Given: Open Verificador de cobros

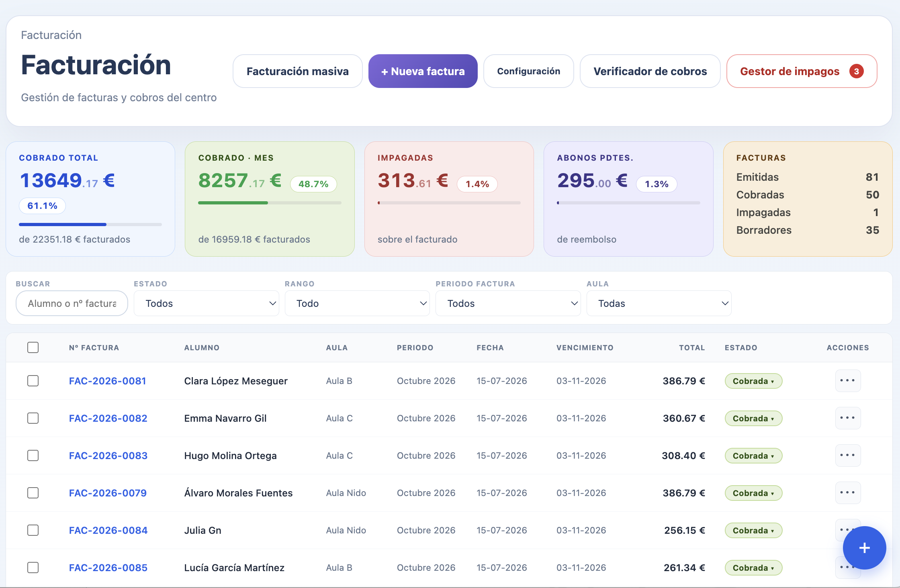Looking at the screenshot, I should 650,71.
